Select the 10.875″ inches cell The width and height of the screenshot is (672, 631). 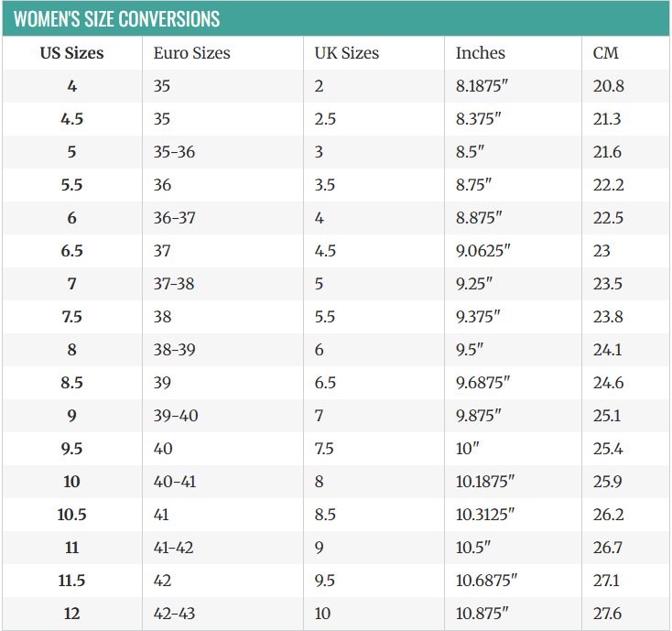coord(483,614)
